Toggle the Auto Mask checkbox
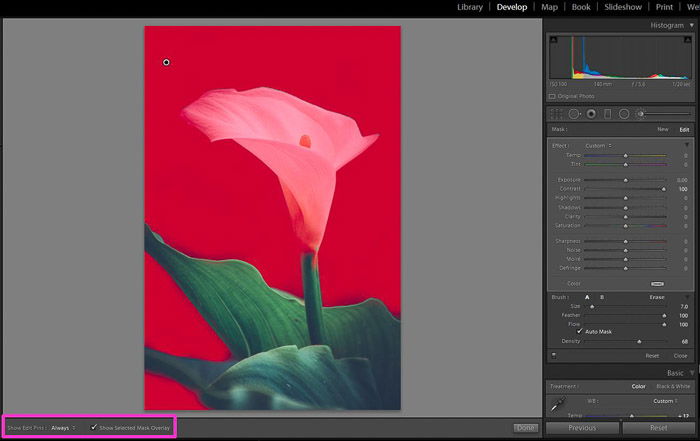This screenshot has height=441, width=700. (580, 331)
